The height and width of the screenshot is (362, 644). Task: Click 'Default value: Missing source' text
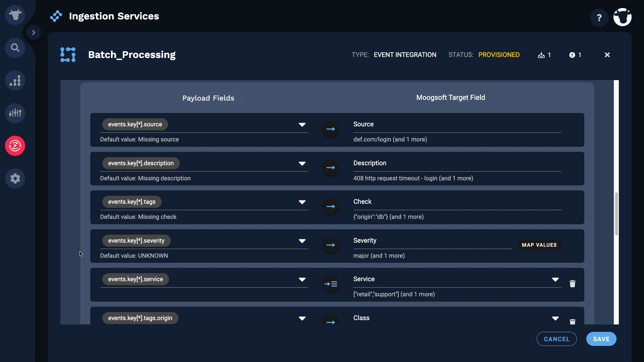[x=140, y=139]
